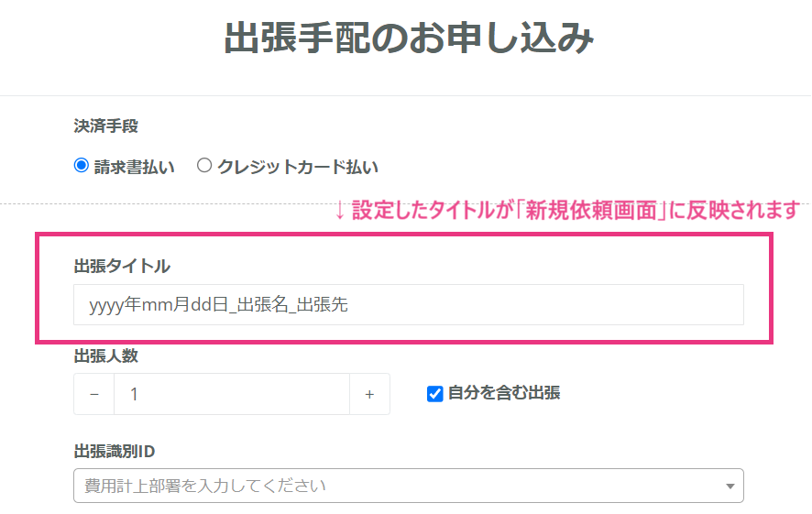The width and height of the screenshot is (812, 514).
Task: Focus the 出張タイトル text input field
Action: (x=408, y=305)
